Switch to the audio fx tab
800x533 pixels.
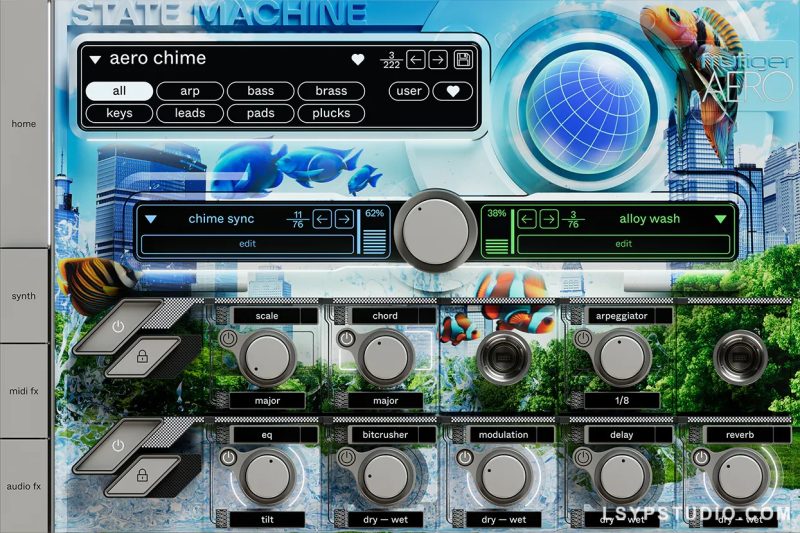[24, 486]
